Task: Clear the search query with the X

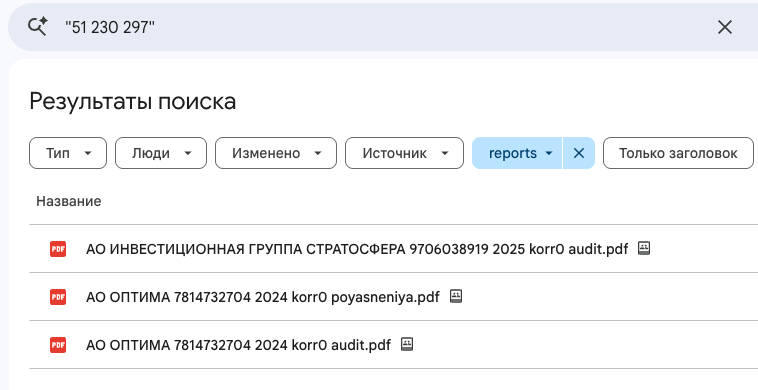Action: click(725, 27)
